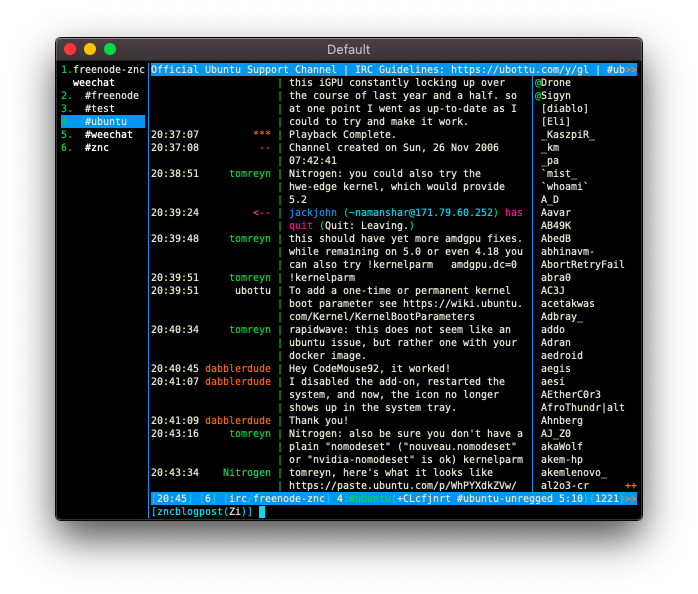Click the status bar overflow arrows
The image size is (698, 594).
coord(631,499)
